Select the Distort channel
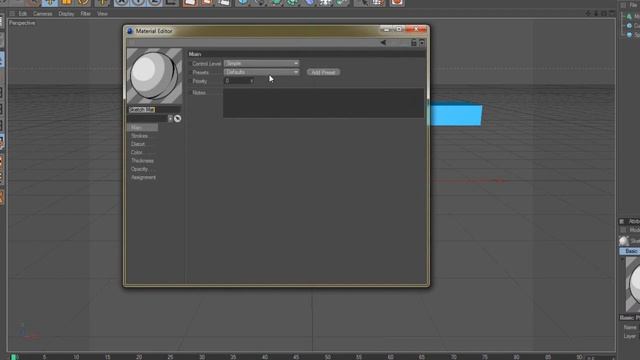The image size is (640, 360). 138,144
